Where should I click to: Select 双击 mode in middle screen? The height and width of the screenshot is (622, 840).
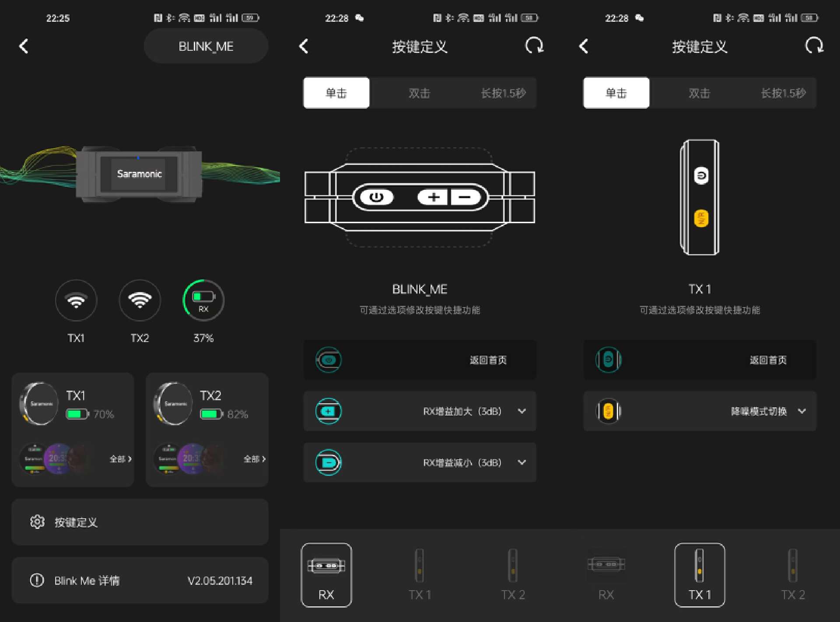(419, 93)
